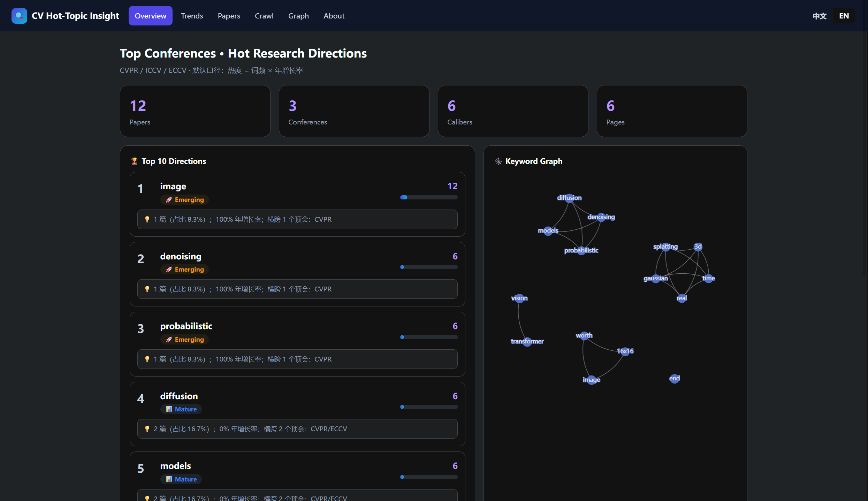Click the 'models' direction title ranked 5
The image size is (868, 501).
175,466
